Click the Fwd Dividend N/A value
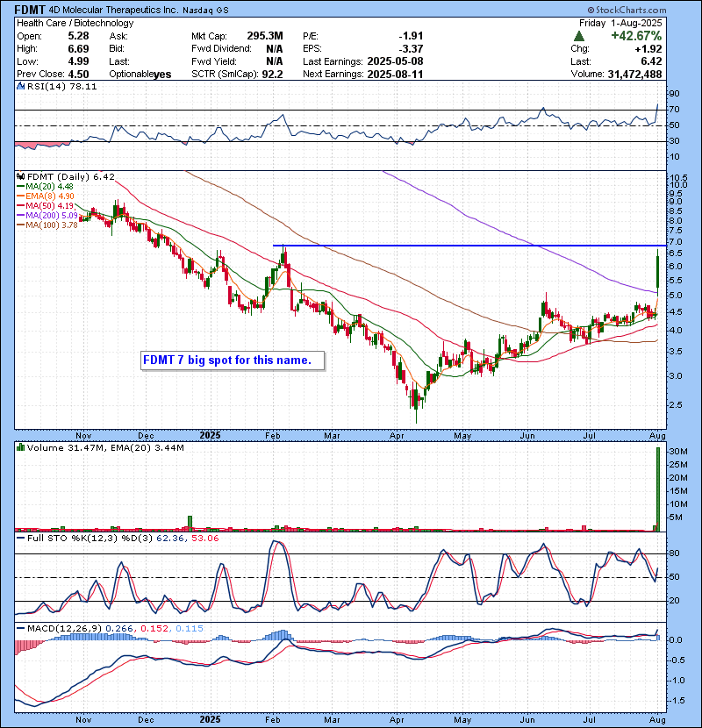 tap(275, 48)
